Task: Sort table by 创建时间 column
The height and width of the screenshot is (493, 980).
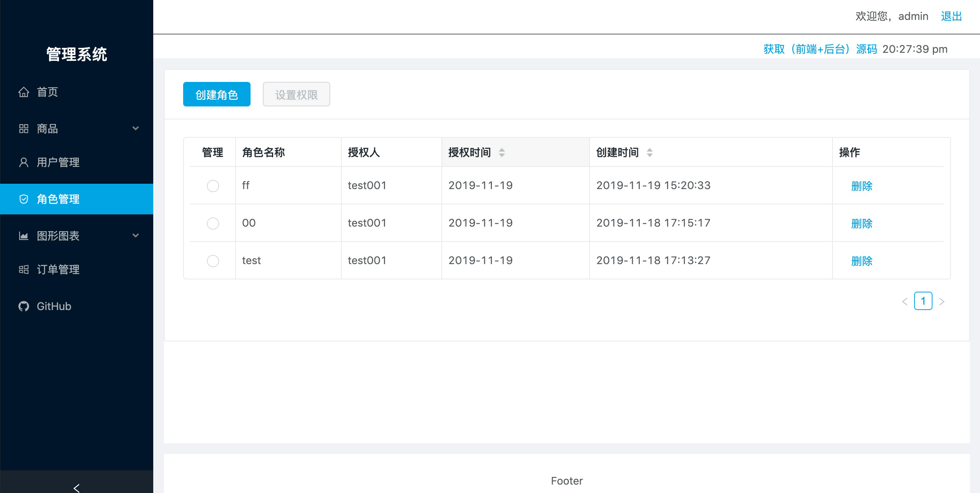Action: [x=649, y=153]
